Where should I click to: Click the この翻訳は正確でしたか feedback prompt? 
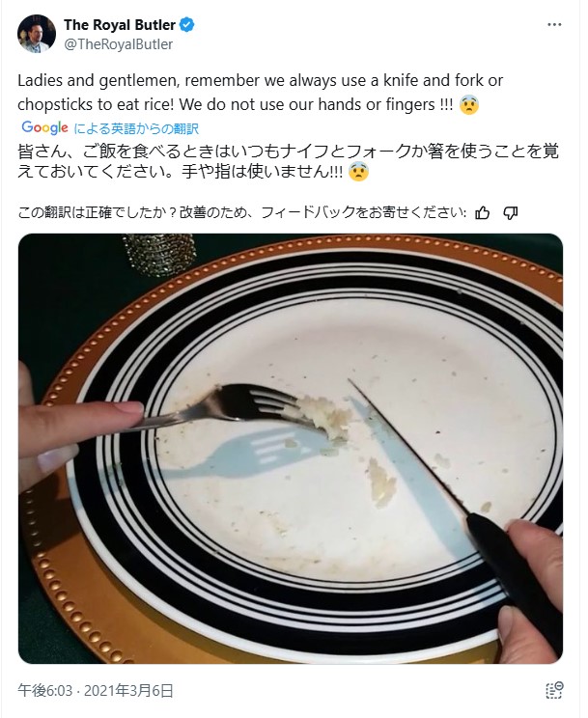[x=242, y=213]
